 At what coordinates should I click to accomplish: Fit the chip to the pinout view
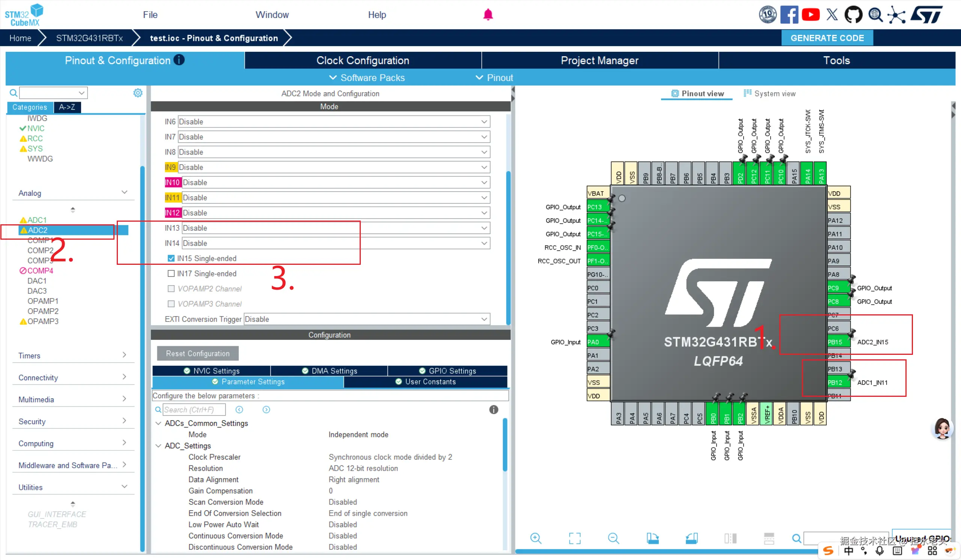pos(575,538)
